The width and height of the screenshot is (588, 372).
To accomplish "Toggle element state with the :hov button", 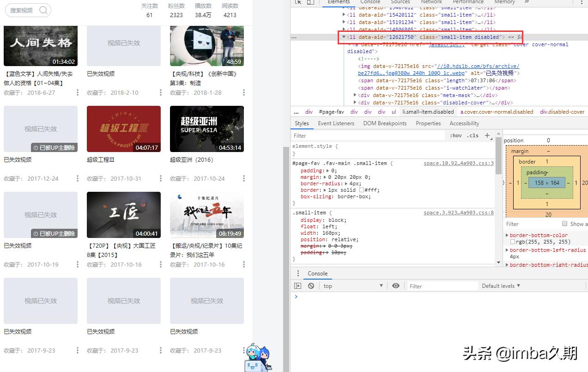I will [x=455, y=135].
